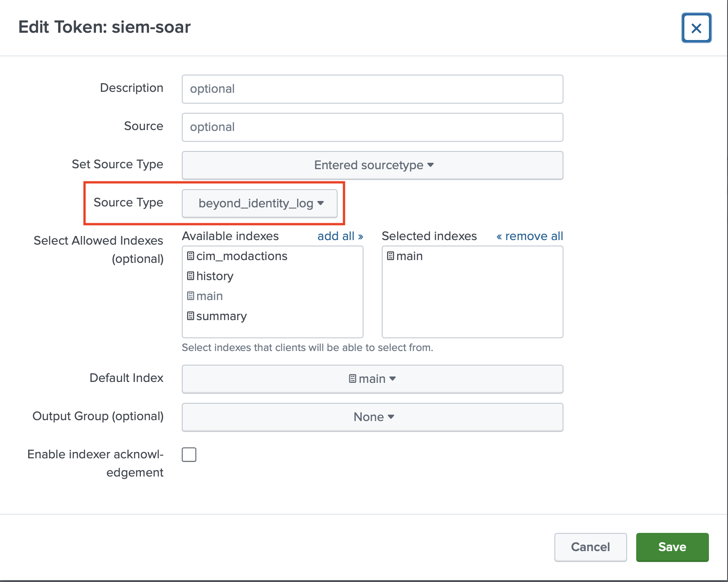Click the 'add all' indexes link
Image resolution: width=728 pixels, height=582 pixels.
point(340,236)
